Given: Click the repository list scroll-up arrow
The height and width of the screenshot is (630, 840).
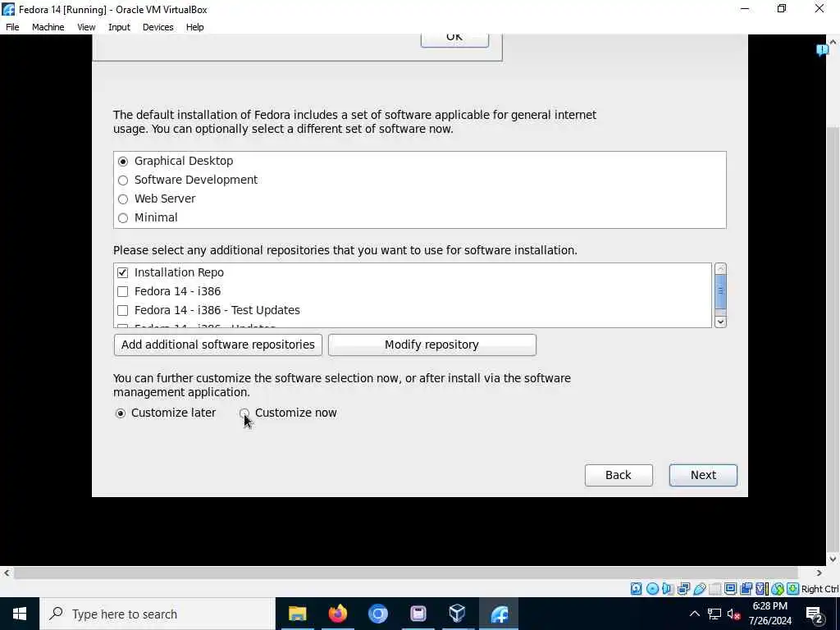Looking at the screenshot, I should (x=720, y=269).
